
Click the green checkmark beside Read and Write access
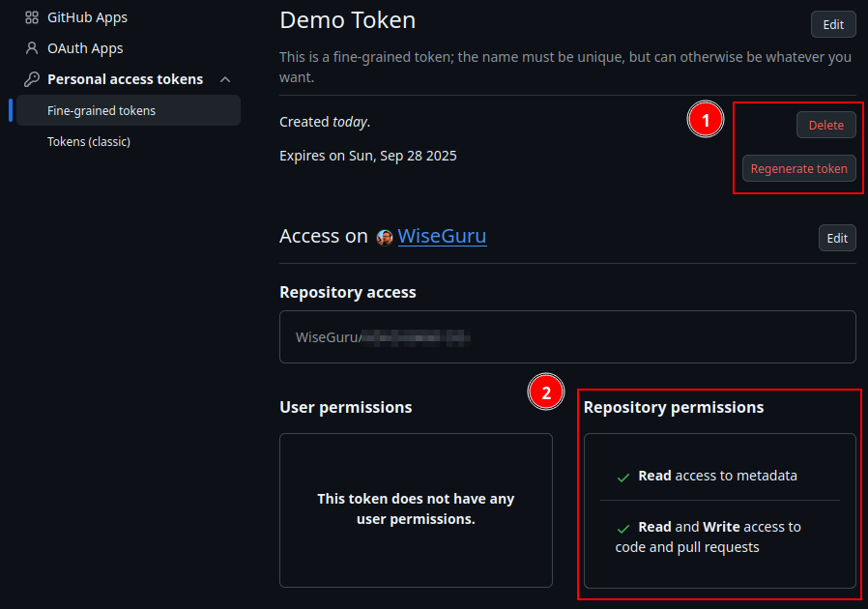pyautogui.click(x=622, y=528)
